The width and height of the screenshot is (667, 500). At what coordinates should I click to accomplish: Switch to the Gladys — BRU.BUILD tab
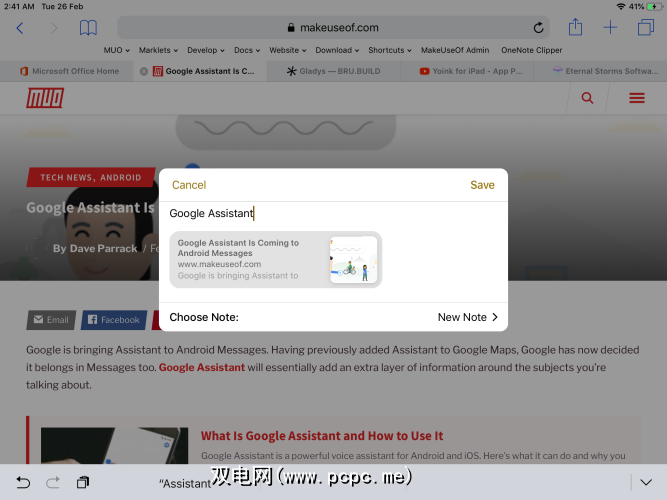pyautogui.click(x=334, y=71)
